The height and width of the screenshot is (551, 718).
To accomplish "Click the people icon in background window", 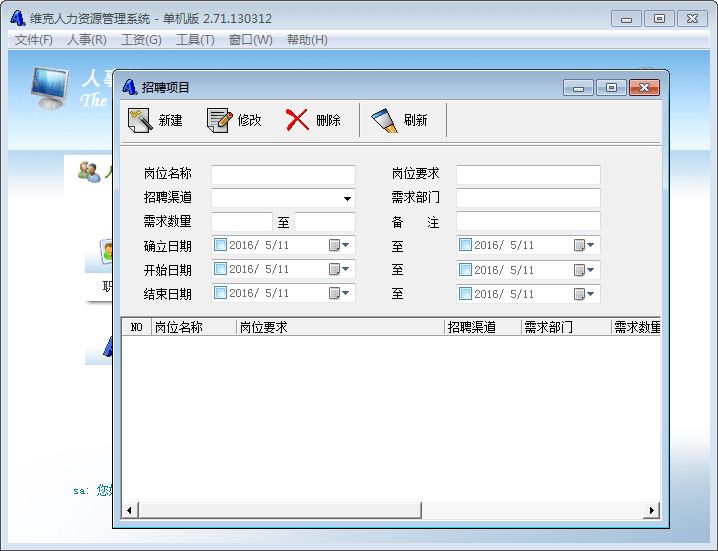I will click(x=89, y=172).
